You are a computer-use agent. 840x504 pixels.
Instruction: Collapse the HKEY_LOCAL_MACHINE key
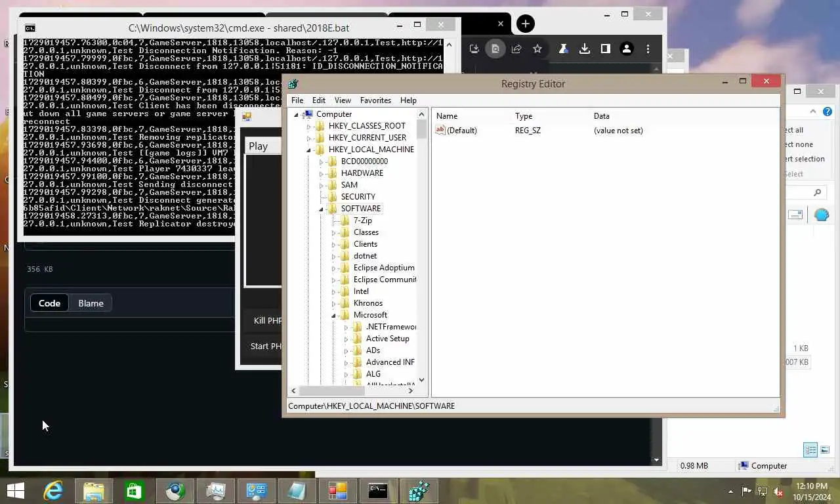coord(308,150)
